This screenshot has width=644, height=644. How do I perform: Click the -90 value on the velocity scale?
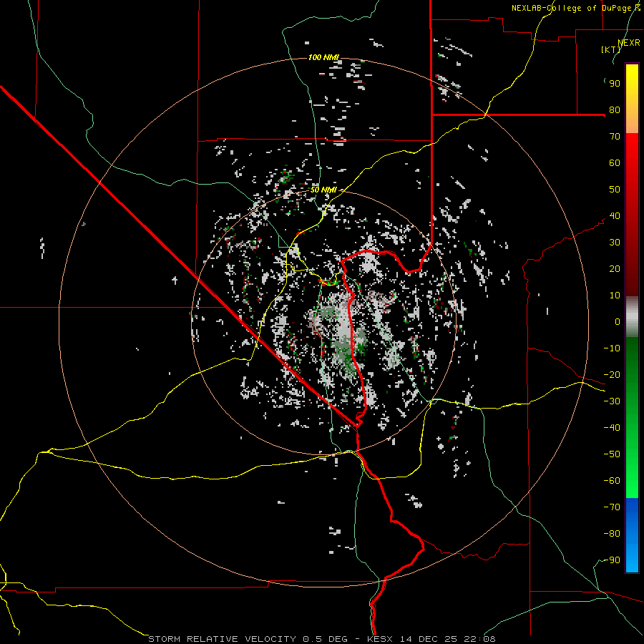[x=612, y=560]
